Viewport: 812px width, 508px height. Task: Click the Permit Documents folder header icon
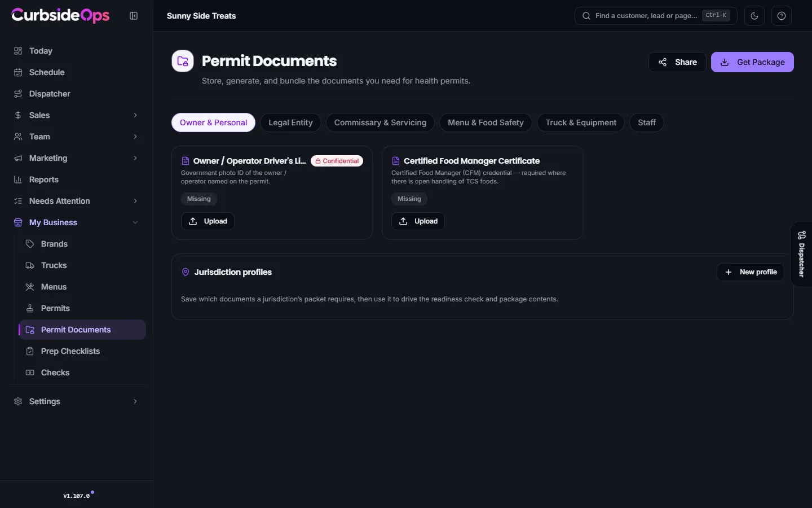pyautogui.click(x=183, y=61)
